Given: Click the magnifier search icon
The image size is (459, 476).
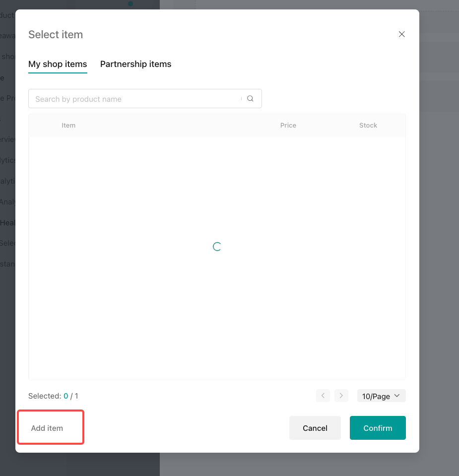Looking at the screenshot, I should [250, 99].
